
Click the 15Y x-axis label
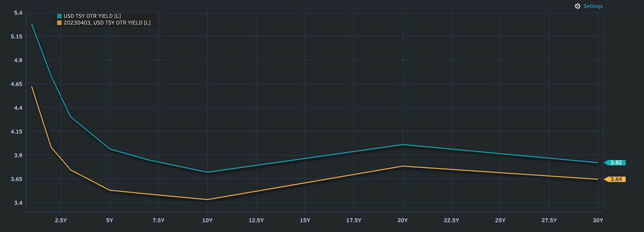click(305, 220)
